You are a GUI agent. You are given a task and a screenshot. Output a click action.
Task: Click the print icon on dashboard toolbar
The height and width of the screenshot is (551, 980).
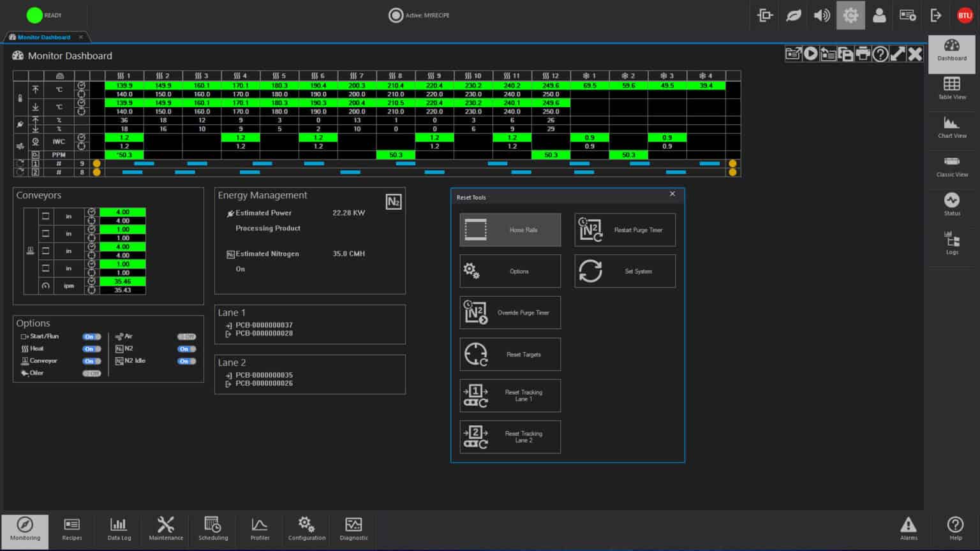863,54
